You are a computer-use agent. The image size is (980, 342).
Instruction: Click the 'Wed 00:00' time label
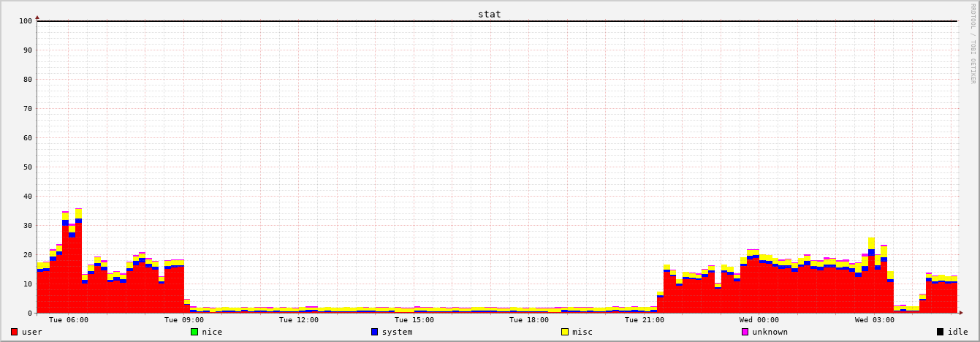(x=759, y=320)
